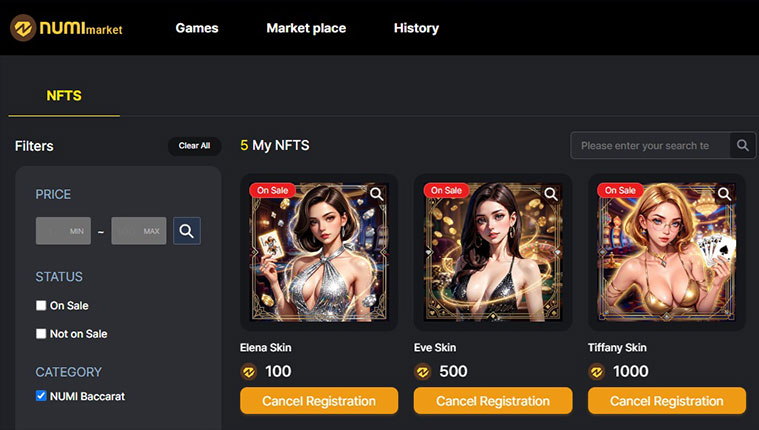Open the History menu item
759x430 pixels.
pyautogui.click(x=416, y=28)
